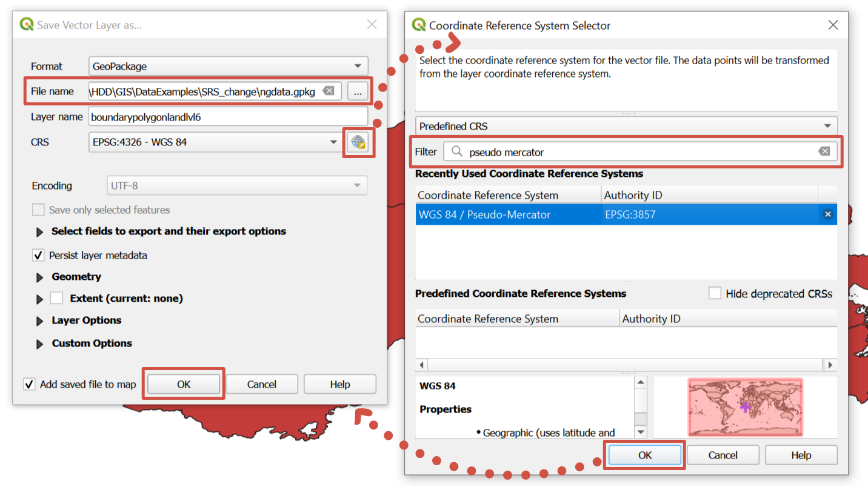Image resolution: width=868 pixels, height=487 pixels.
Task: Clear the file name using its X icon
Action: [329, 91]
